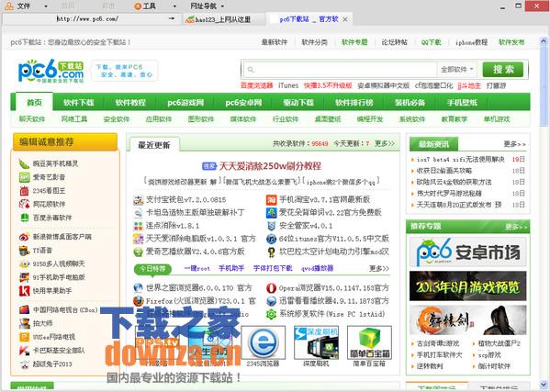Viewport: 550px width, 392px height.
Task: Click the 连点消除 software icon
Action: click(139, 226)
